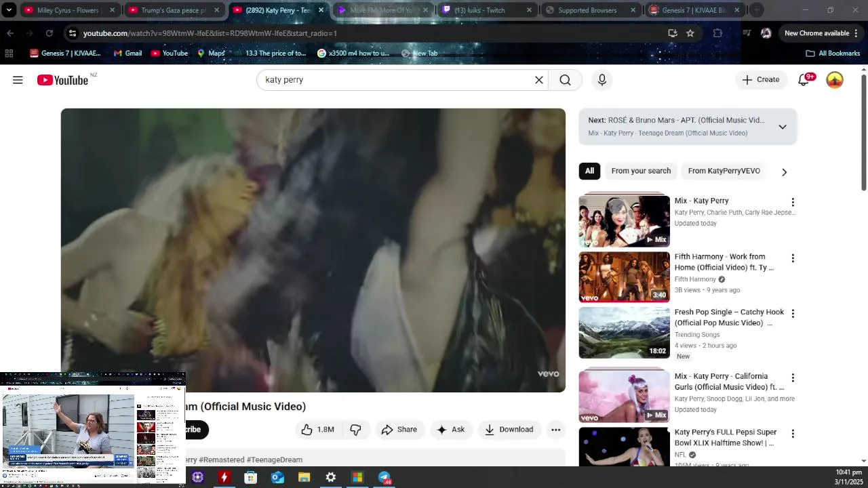Viewport: 868px width, 488px height.
Task: Switch to Trump's Gaza peace plan tab
Action: (174, 10)
